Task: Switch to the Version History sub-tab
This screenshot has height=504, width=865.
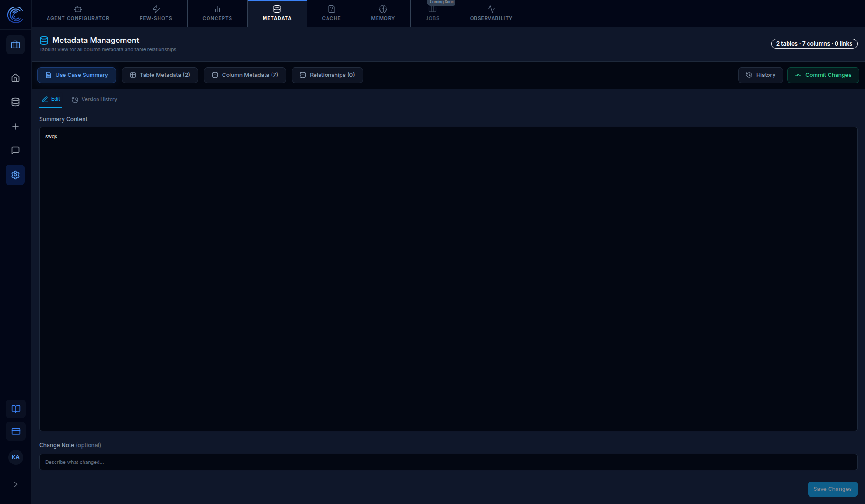Action: (94, 100)
